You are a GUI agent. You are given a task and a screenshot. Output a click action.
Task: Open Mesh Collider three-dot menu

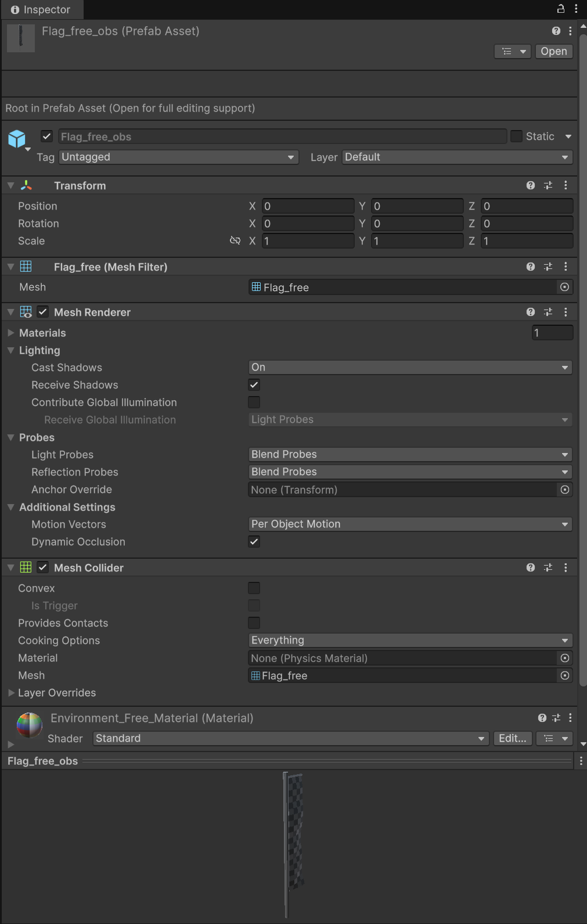[566, 568]
